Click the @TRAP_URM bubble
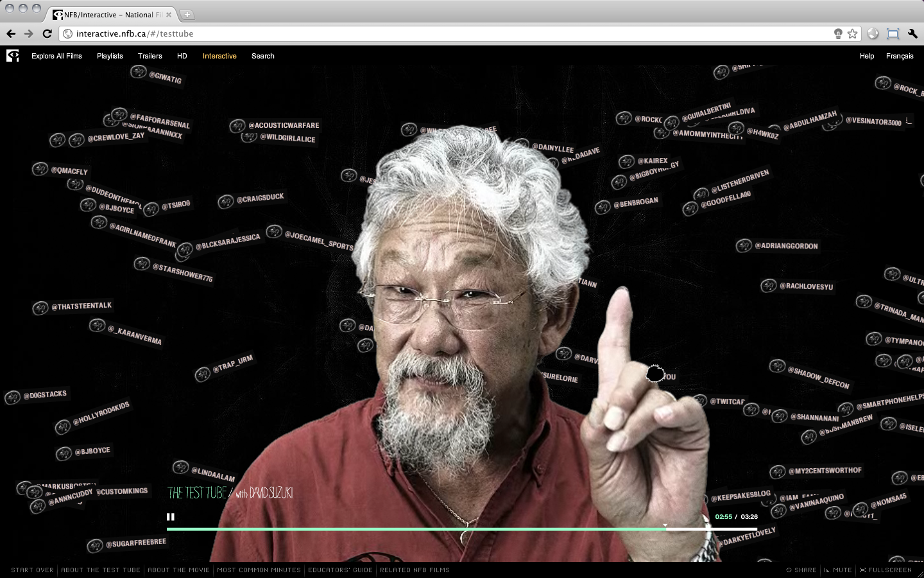 (225, 367)
